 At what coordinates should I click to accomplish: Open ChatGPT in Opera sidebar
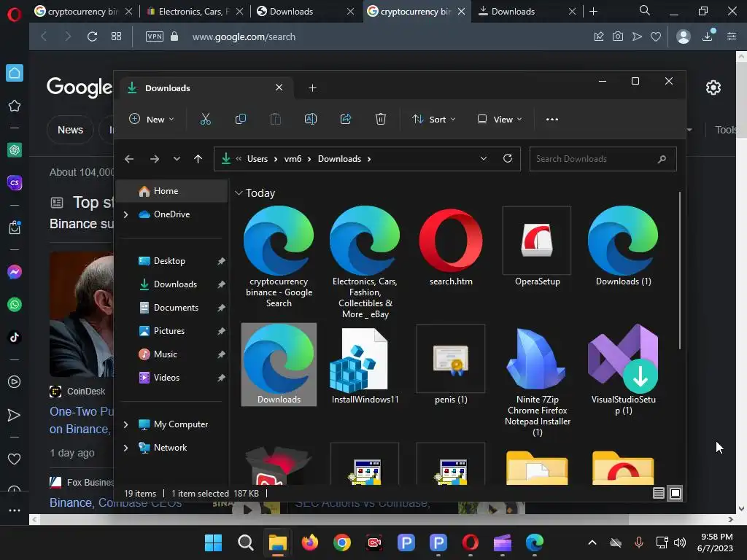point(15,150)
